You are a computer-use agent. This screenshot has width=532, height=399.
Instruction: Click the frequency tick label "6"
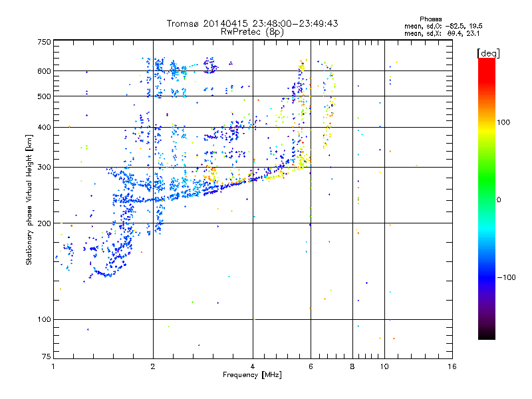(x=311, y=366)
